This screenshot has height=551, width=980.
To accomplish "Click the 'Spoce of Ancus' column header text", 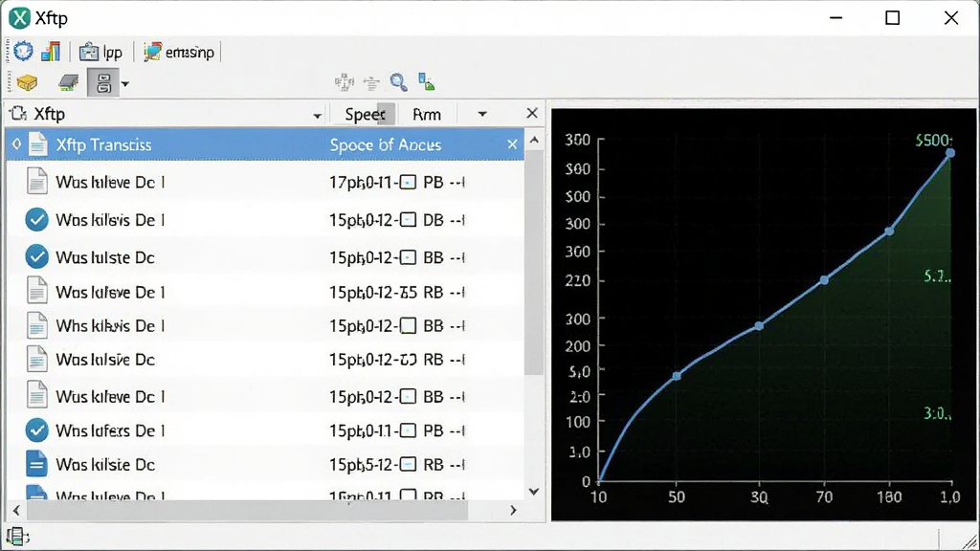I will 386,145.
